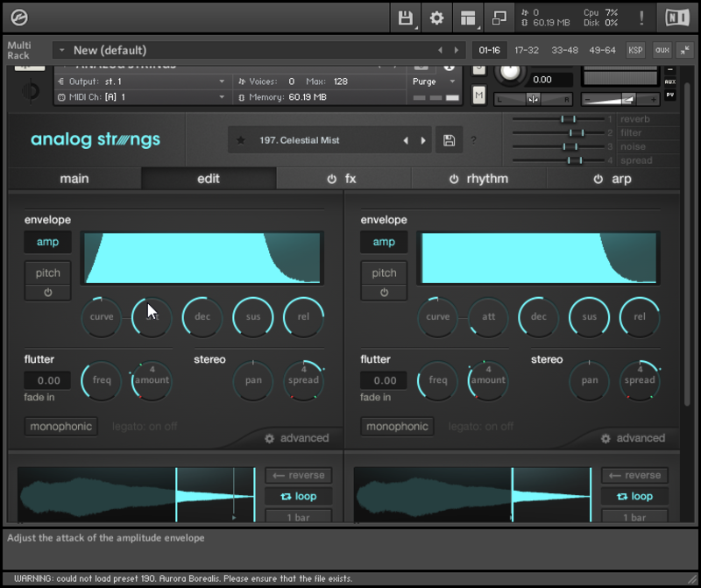
Task: Open the multi rack preset menu arrow
Action: 62,50
